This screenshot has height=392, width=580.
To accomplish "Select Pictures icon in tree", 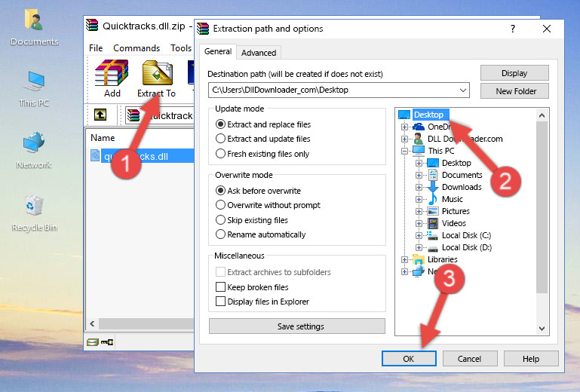I will pyautogui.click(x=433, y=211).
